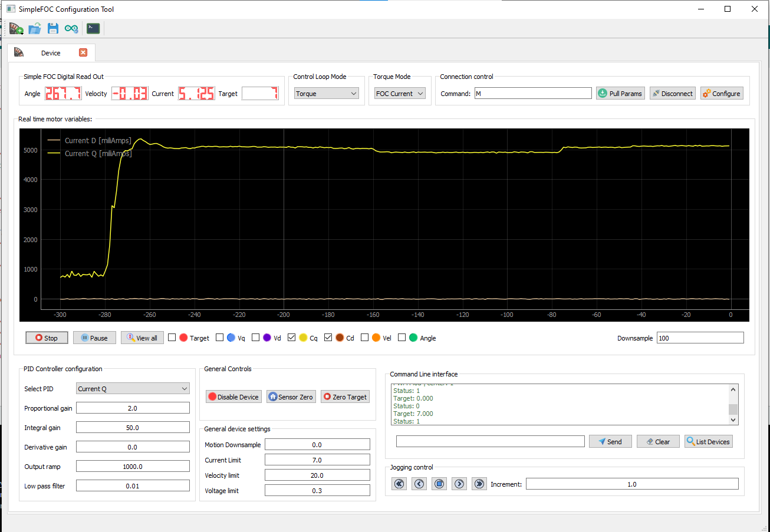Open the Control Loop Mode dropdown
Screen dimensions: 770x532
point(327,93)
